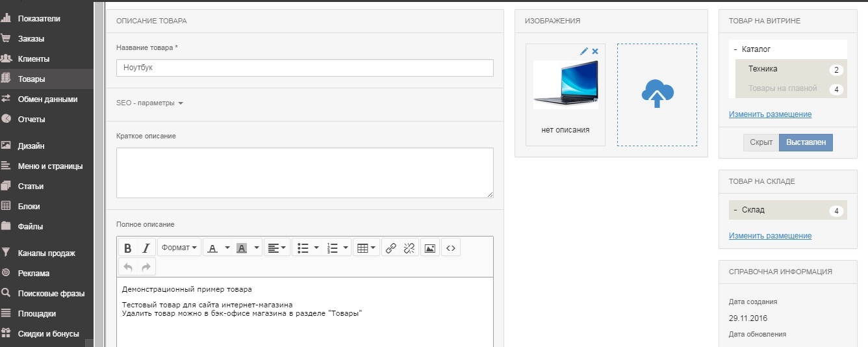Open Блоки in the sidebar

tap(47, 207)
